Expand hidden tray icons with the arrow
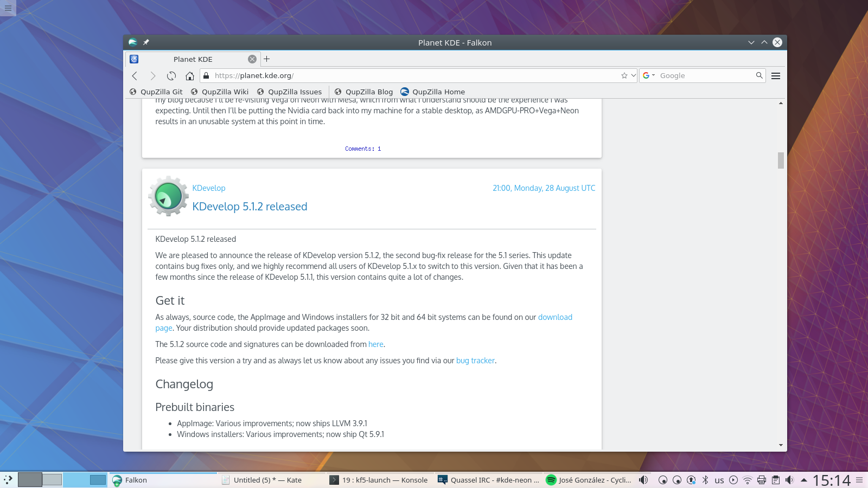 point(803,480)
